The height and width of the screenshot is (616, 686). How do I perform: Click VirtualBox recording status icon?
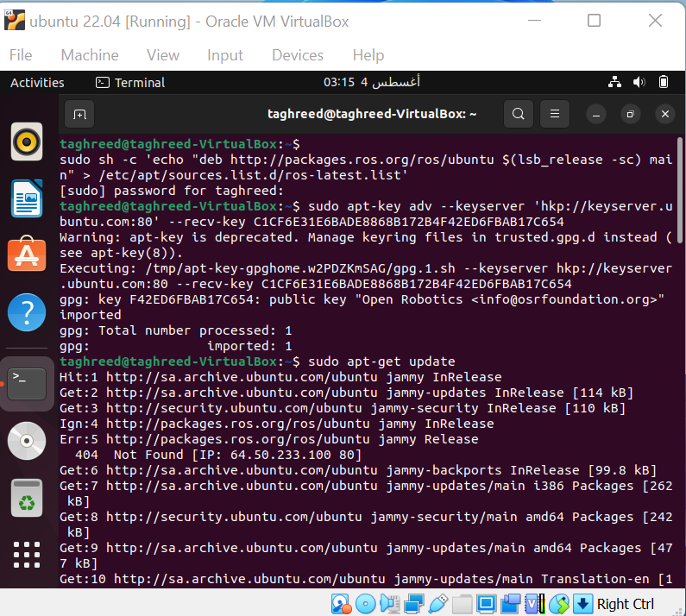point(510,604)
